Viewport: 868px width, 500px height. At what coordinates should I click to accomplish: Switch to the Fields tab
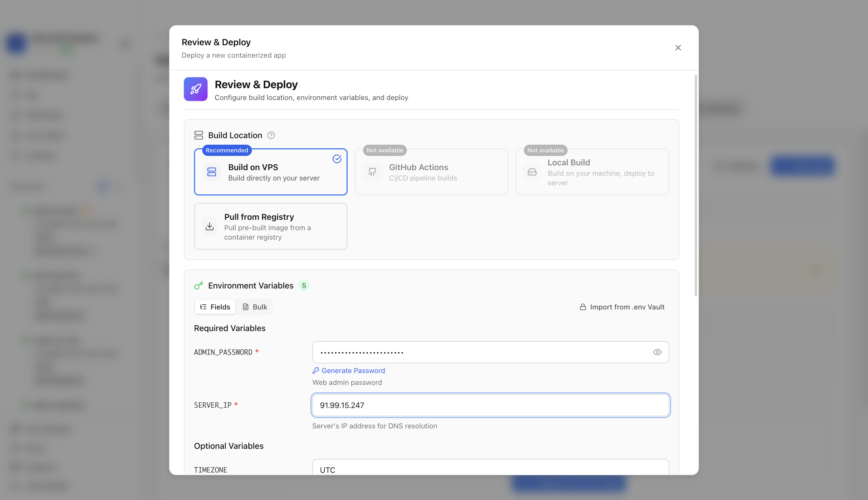pos(215,307)
